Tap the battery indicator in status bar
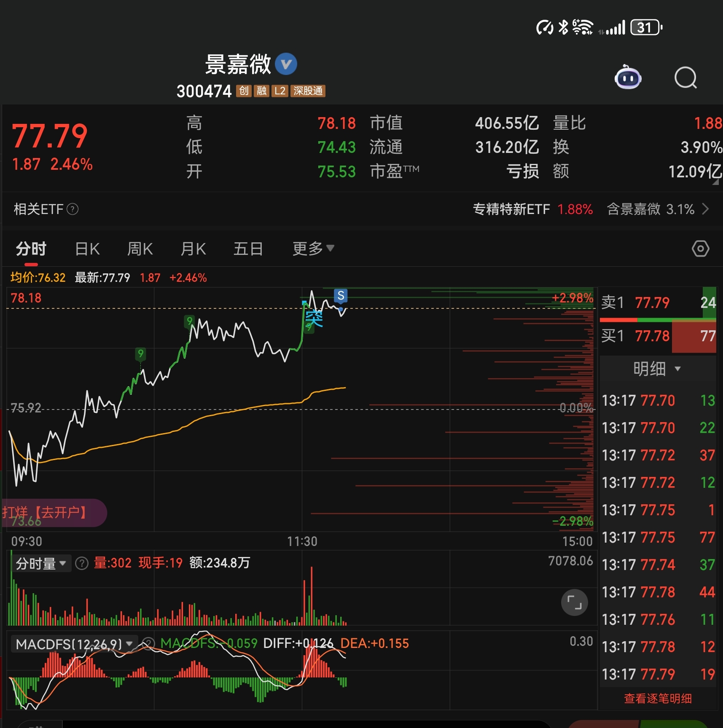 (646, 27)
